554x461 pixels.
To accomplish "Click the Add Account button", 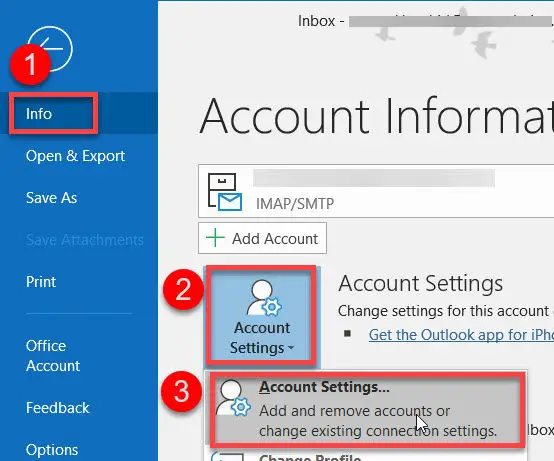I will point(262,238).
